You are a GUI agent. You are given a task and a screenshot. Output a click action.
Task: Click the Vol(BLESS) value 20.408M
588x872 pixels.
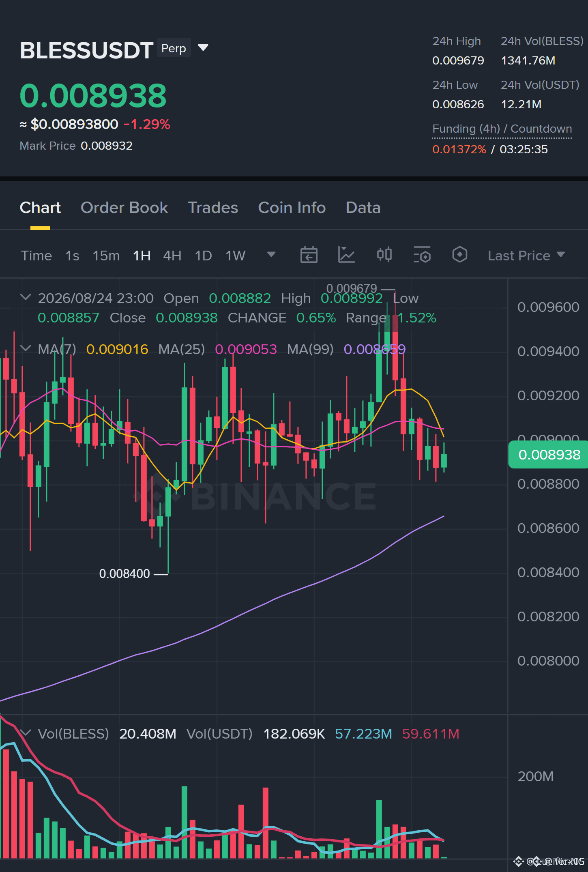coord(148,734)
